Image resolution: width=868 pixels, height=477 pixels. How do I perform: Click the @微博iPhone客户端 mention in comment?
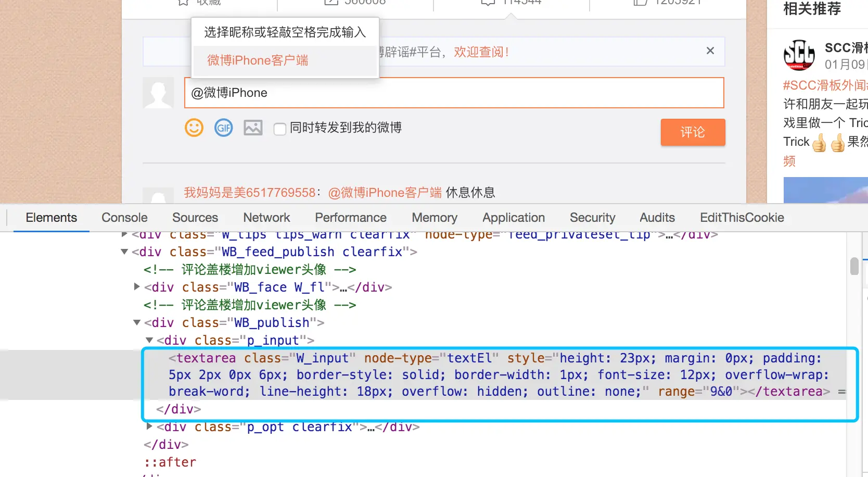click(385, 193)
